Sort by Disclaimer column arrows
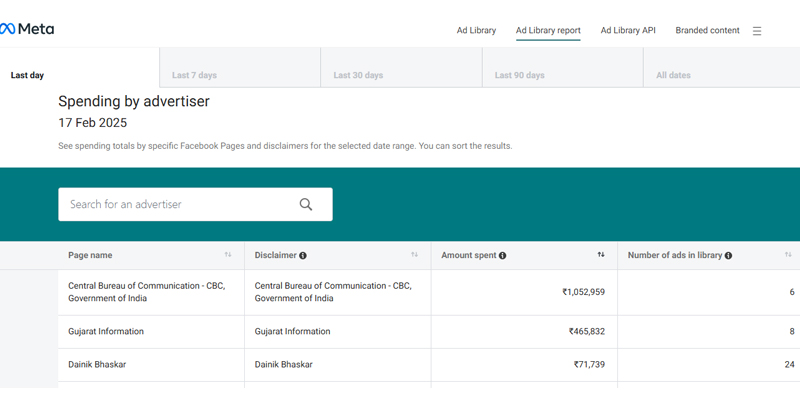The height and width of the screenshot is (400, 800). point(415,255)
